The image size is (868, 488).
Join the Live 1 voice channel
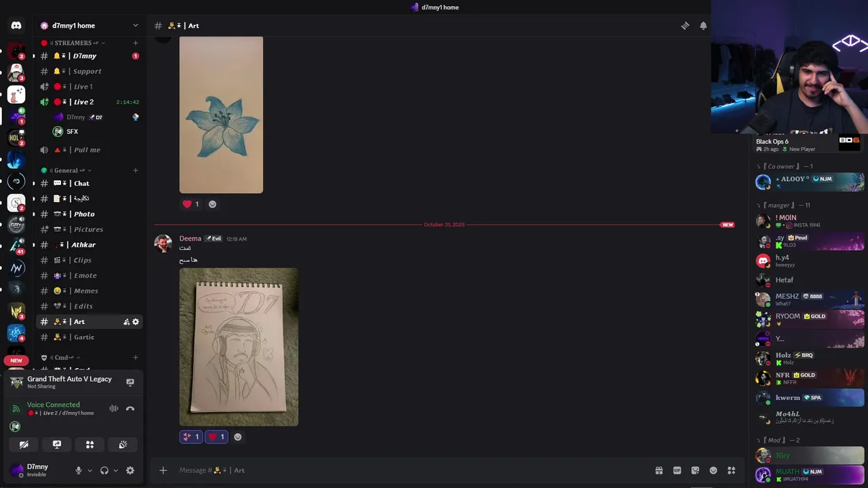90,87
